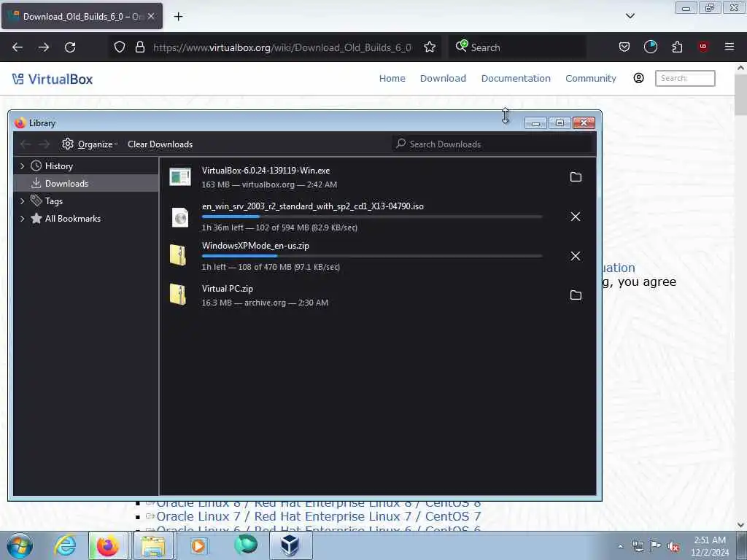This screenshot has width=747, height=560.
Task: Click the virtualbox.org URL bar
Action: (282, 47)
